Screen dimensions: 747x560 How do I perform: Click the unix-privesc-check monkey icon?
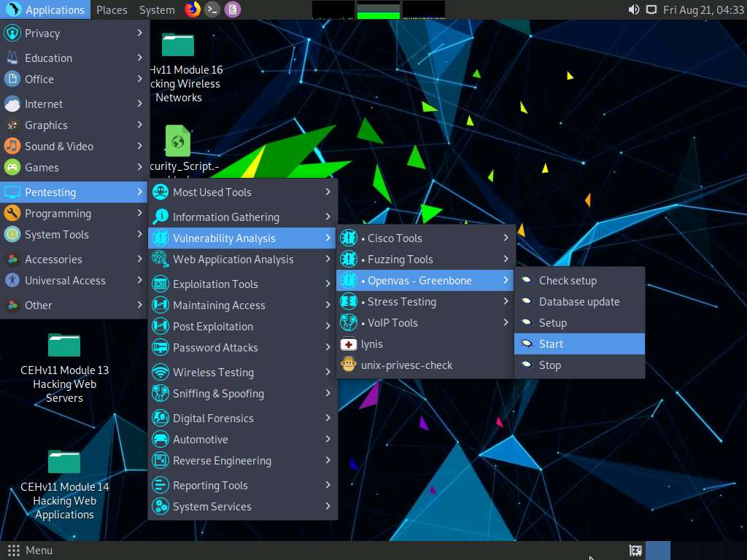click(x=348, y=365)
